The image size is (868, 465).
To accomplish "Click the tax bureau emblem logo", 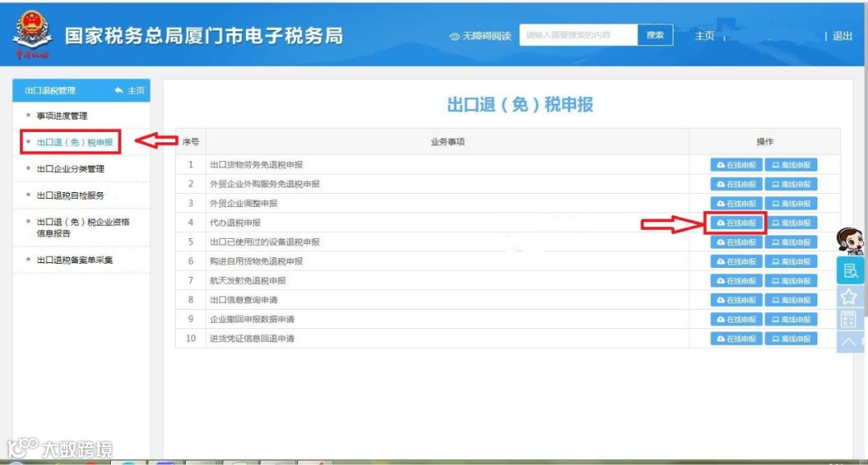I will coord(33,35).
